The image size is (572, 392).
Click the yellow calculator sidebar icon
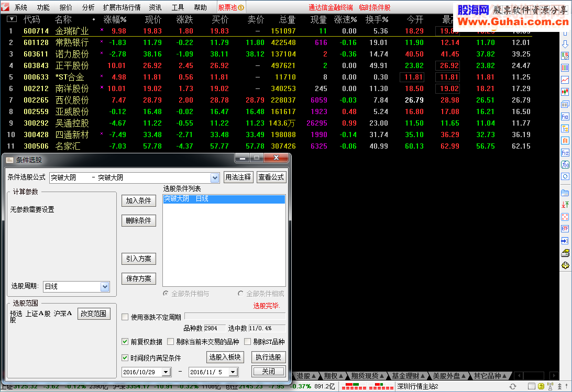[x=565, y=253]
